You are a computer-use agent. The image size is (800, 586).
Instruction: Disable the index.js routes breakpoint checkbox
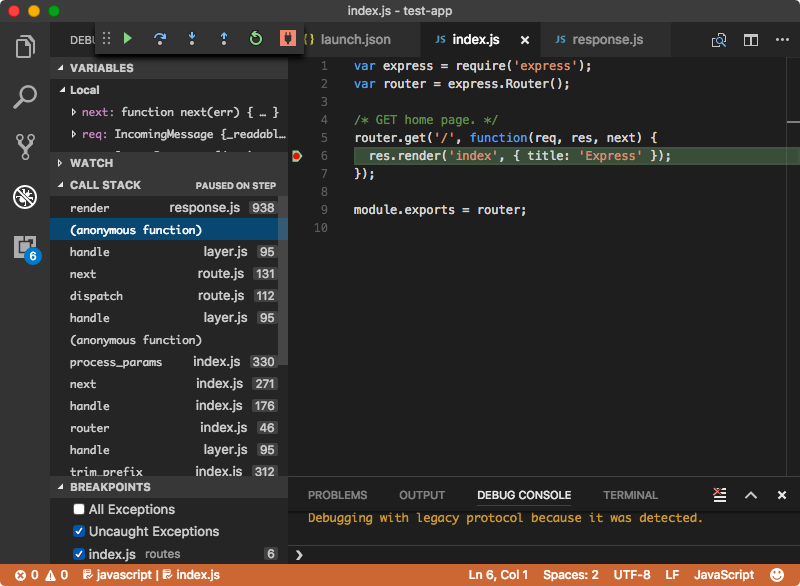point(79,554)
